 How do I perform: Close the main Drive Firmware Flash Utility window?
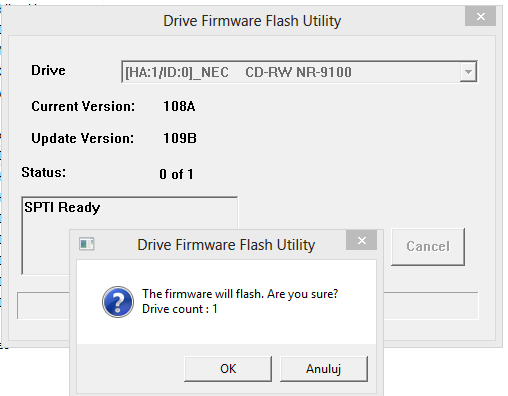pos(480,16)
